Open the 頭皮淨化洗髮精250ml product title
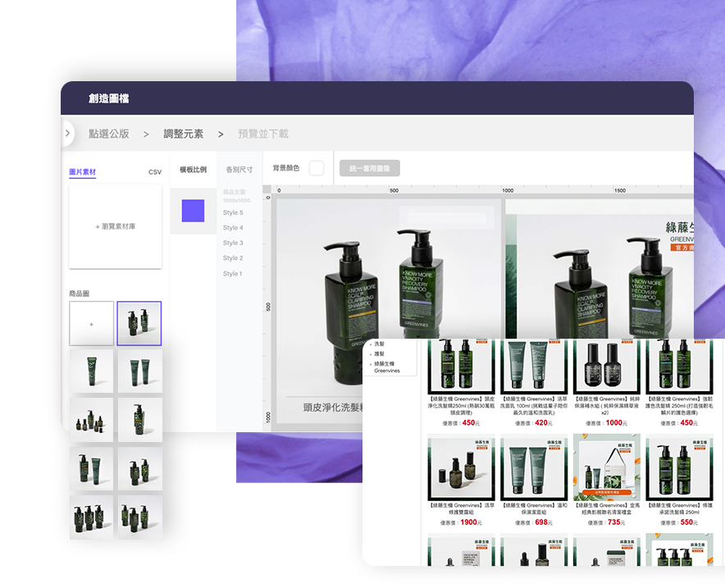This screenshot has width=725, height=588. click(x=461, y=405)
